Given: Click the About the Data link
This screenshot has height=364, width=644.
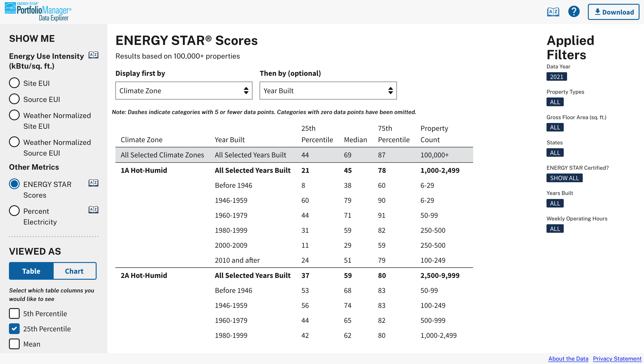Looking at the screenshot, I should (568, 358).
